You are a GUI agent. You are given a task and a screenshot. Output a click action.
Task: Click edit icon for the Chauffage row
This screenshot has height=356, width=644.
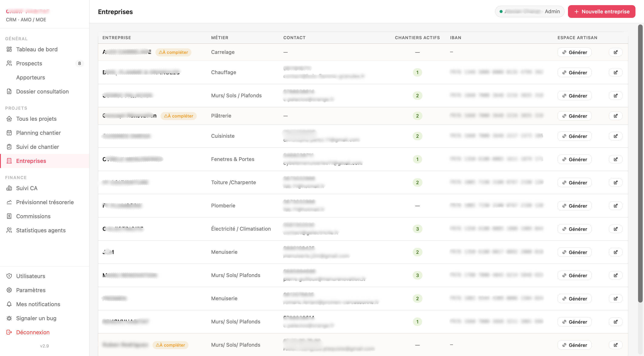tap(615, 73)
